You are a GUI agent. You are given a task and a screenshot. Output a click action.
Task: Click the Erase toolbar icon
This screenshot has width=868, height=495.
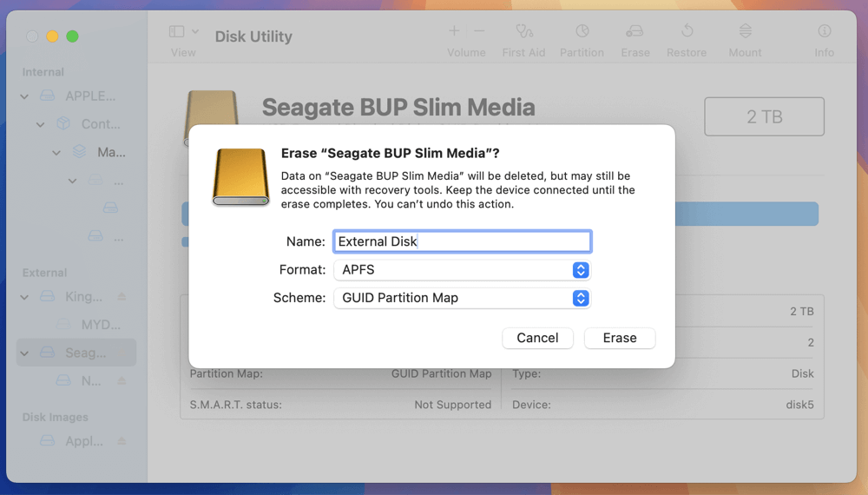pyautogui.click(x=635, y=31)
